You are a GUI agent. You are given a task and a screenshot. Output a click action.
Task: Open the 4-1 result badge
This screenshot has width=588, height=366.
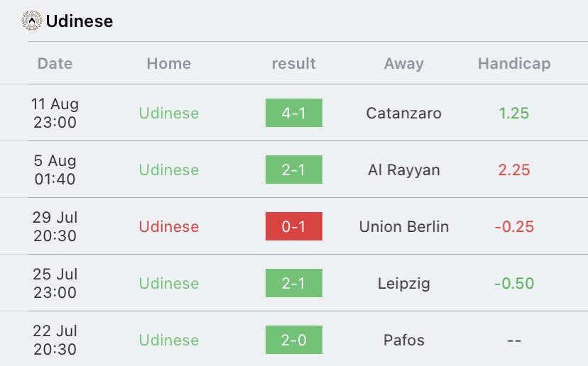coord(293,113)
